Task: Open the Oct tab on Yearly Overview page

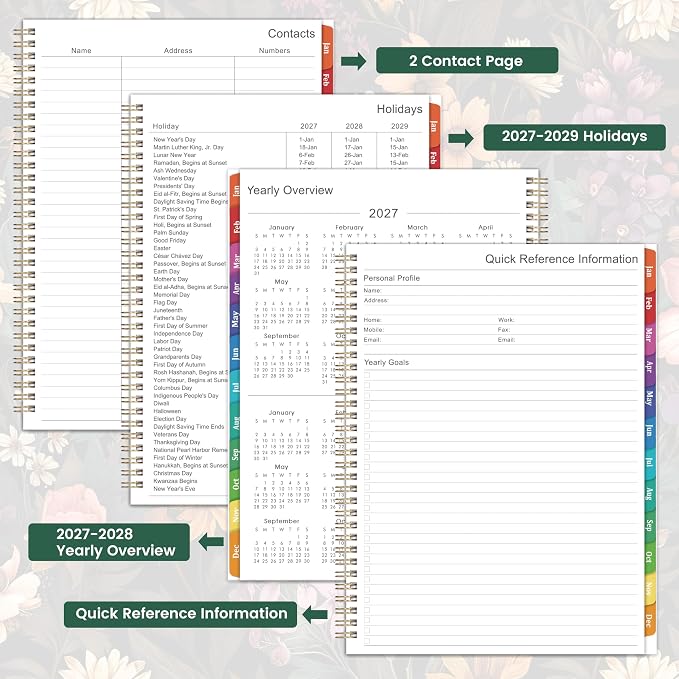Action: click(235, 484)
